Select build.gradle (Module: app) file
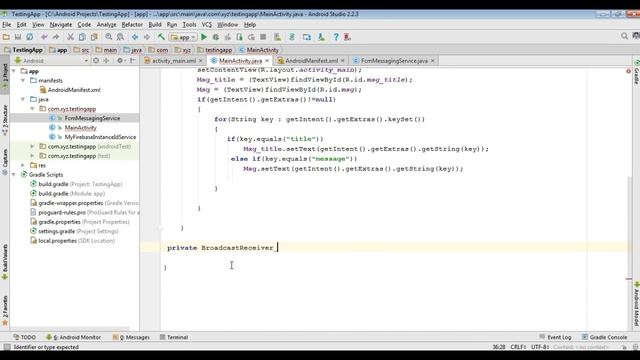640x360 pixels. (68, 193)
